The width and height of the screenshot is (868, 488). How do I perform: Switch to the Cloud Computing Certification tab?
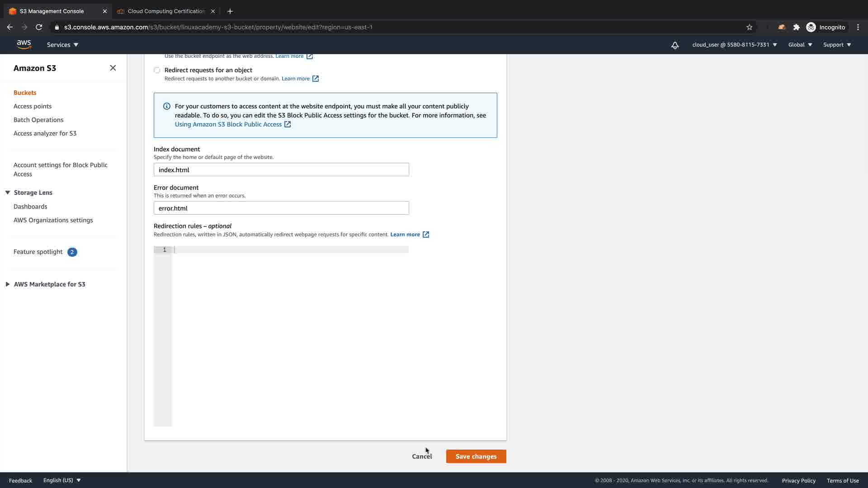pos(166,11)
